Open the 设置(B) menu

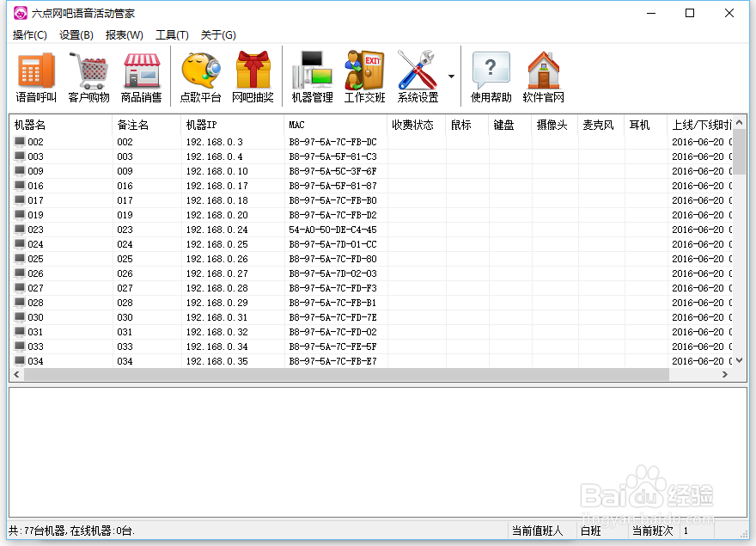(x=76, y=34)
